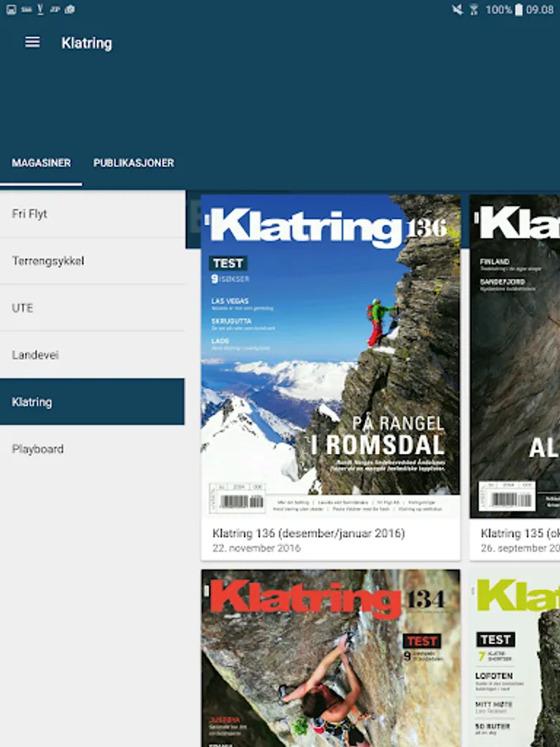Image resolution: width=560 pixels, height=747 pixels.
Task: Tap the Wi-Fi signal icon in status bar
Action: coord(474,9)
